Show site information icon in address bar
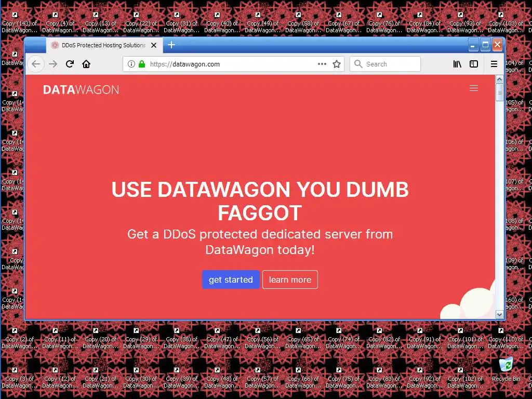This screenshot has width=532, height=399. coord(131,64)
